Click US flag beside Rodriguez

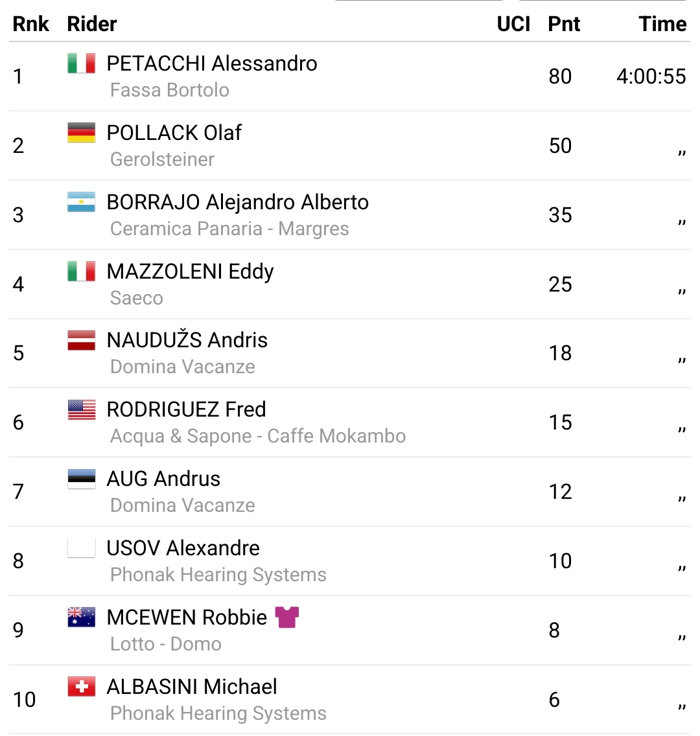tap(82, 409)
